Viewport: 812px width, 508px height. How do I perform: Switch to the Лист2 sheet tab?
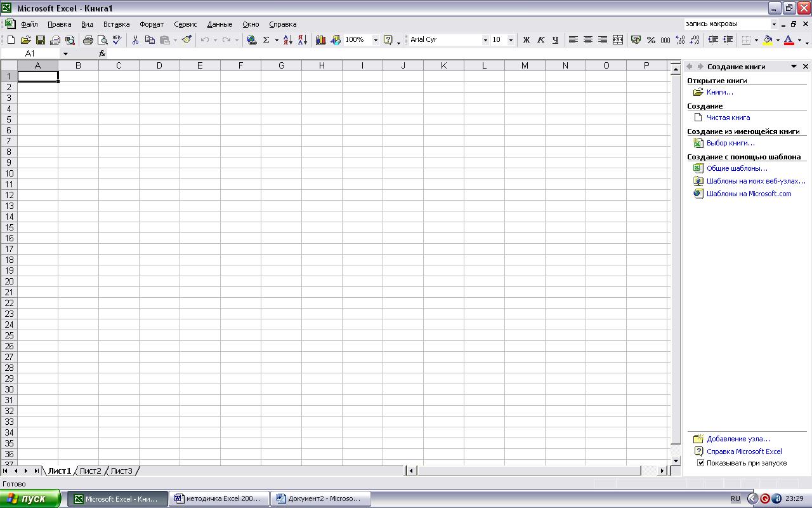[x=90, y=471]
